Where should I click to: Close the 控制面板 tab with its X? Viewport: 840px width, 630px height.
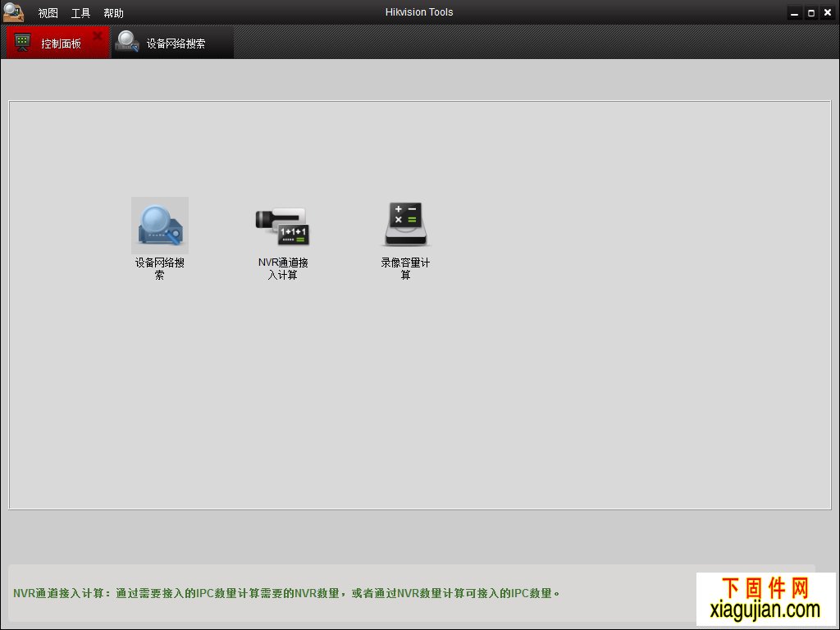pos(97,36)
